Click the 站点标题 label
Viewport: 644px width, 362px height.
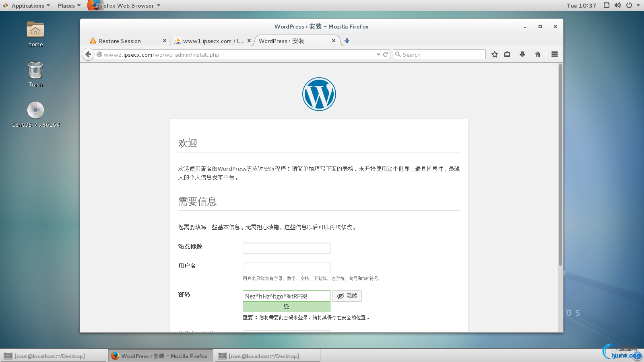pos(190,246)
